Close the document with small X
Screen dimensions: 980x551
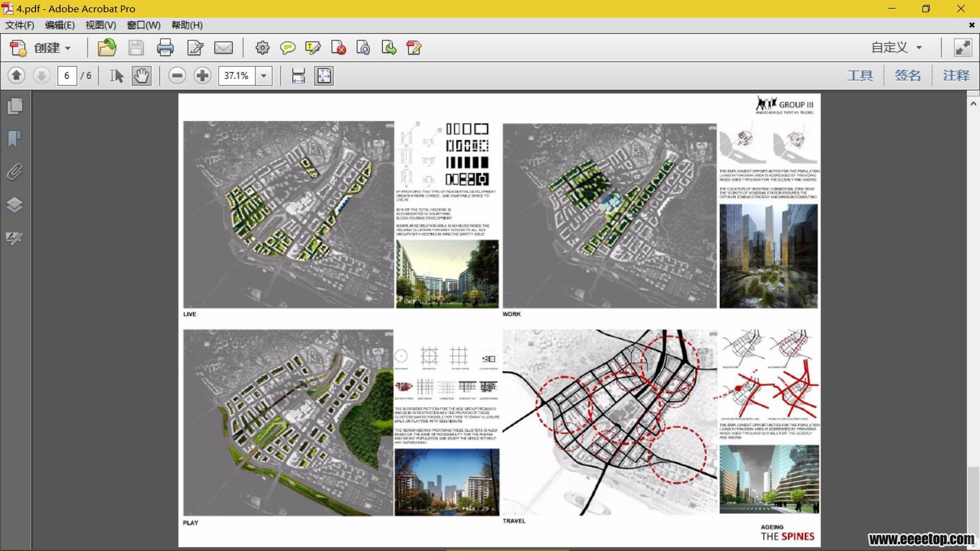(x=971, y=25)
